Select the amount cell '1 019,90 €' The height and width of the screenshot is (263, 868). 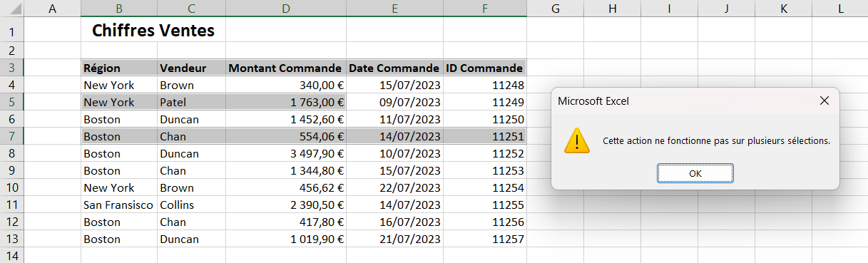click(286, 239)
